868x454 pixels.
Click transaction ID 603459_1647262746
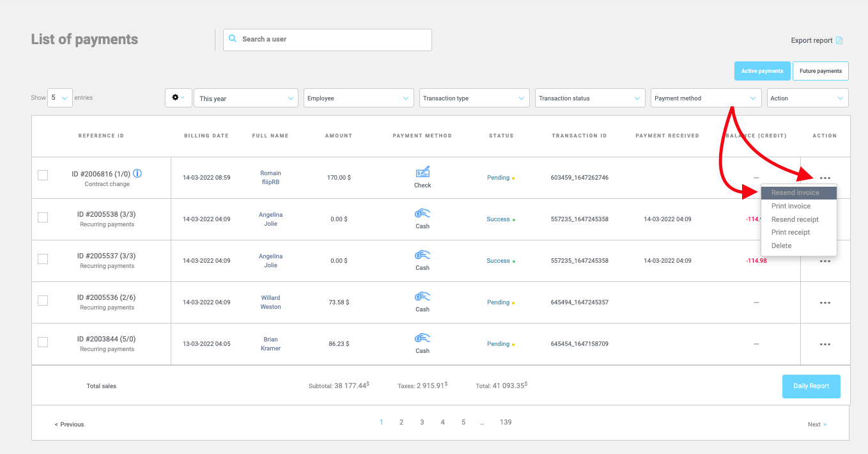(580, 178)
